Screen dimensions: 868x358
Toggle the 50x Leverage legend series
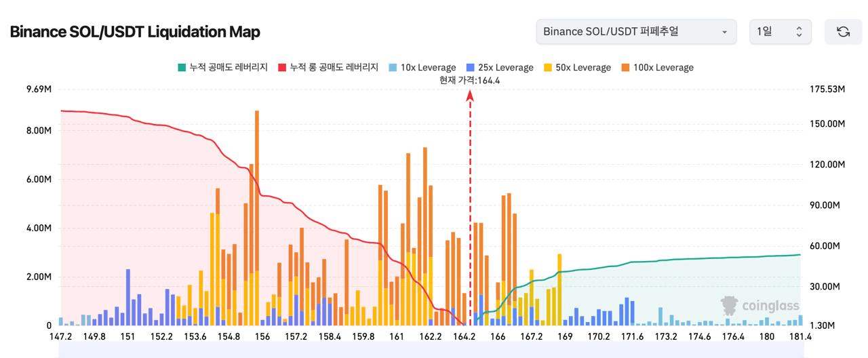[577, 67]
